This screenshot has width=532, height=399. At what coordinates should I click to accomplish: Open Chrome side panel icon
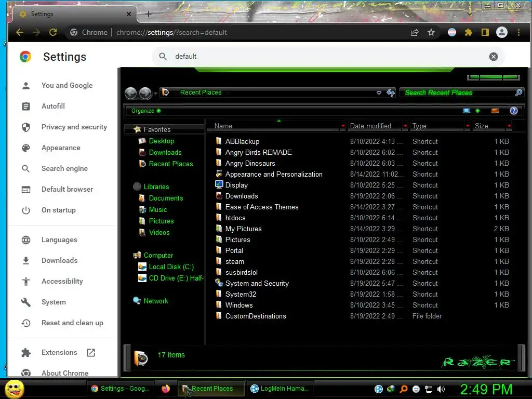point(485,32)
